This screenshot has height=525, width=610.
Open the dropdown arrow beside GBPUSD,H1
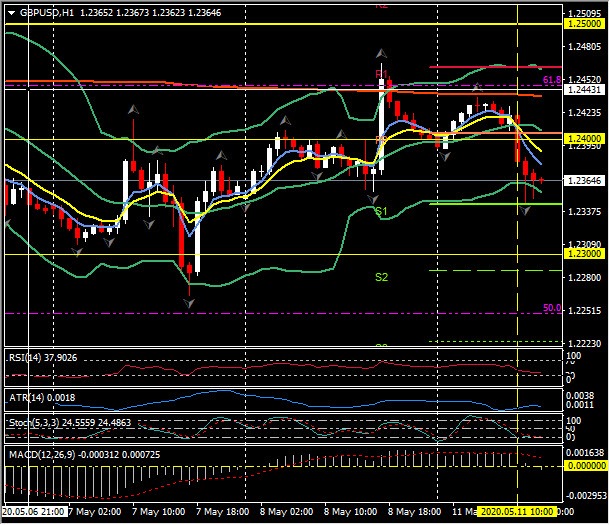[x=10, y=14]
